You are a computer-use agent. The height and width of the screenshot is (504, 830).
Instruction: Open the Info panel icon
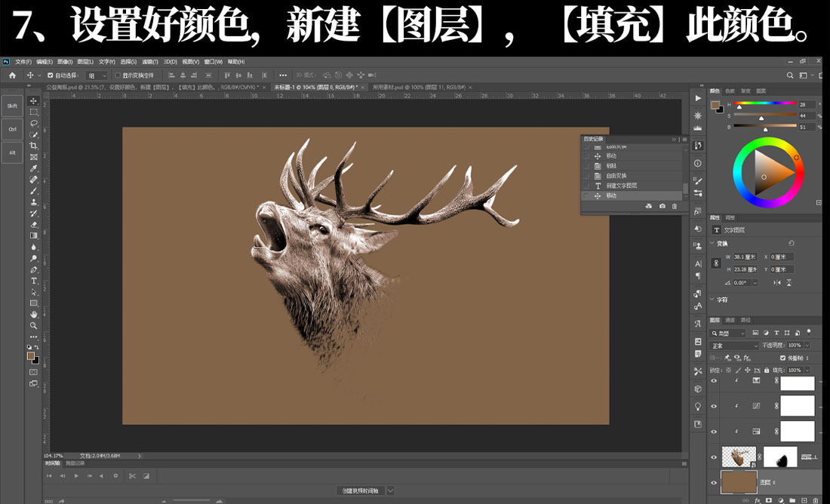698,163
